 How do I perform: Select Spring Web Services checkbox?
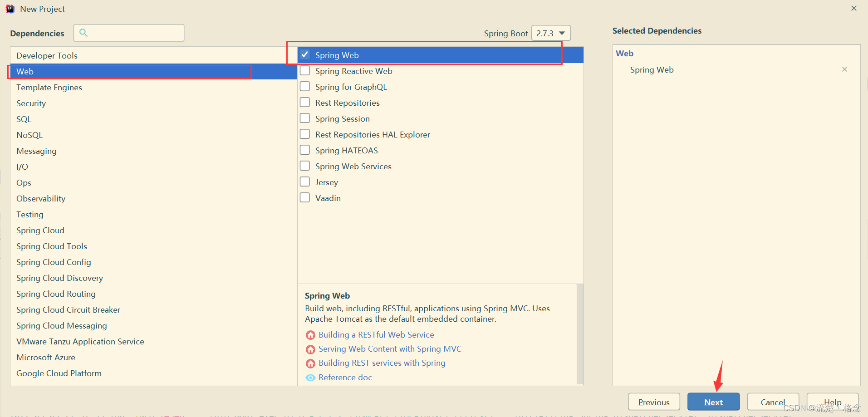305,166
